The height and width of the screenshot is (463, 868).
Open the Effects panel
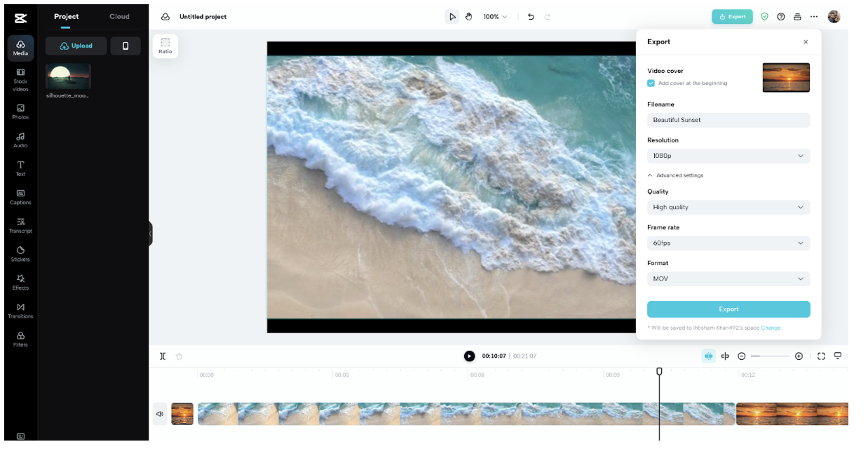pyautogui.click(x=20, y=282)
